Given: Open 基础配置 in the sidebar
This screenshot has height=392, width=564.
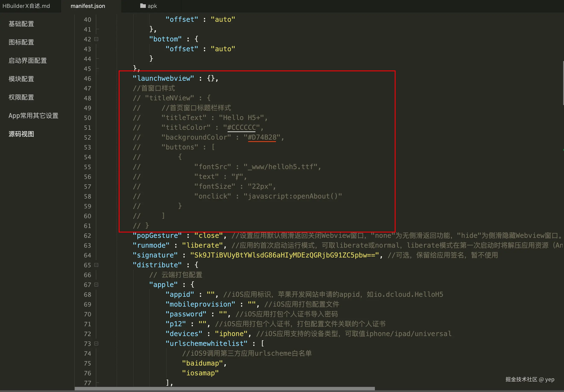Looking at the screenshot, I should coord(21,24).
